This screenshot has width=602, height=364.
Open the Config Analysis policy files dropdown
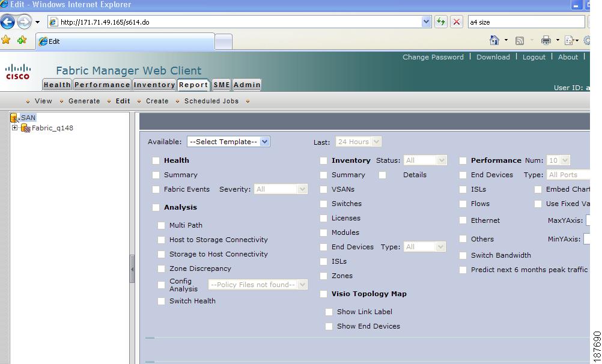tap(258, 285)
